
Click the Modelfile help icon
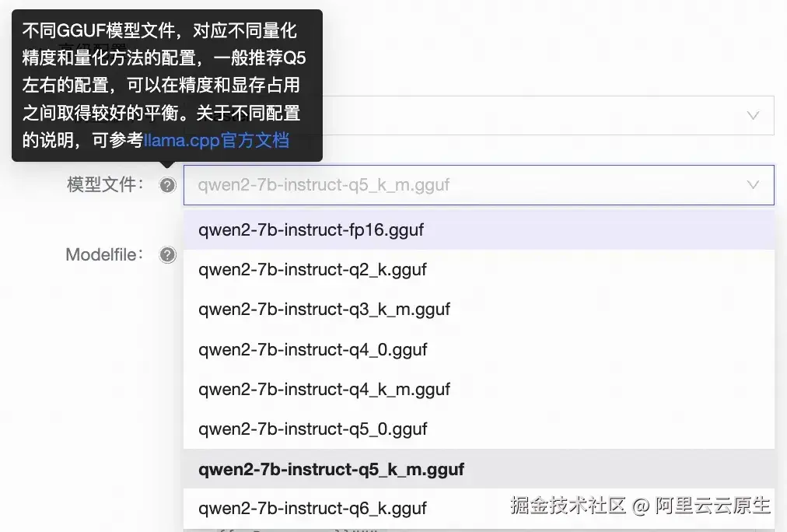[x=167, y=254]
